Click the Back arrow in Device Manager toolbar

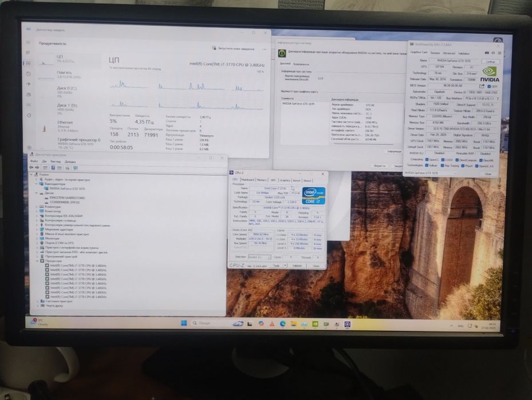click(x=31, y=168)
